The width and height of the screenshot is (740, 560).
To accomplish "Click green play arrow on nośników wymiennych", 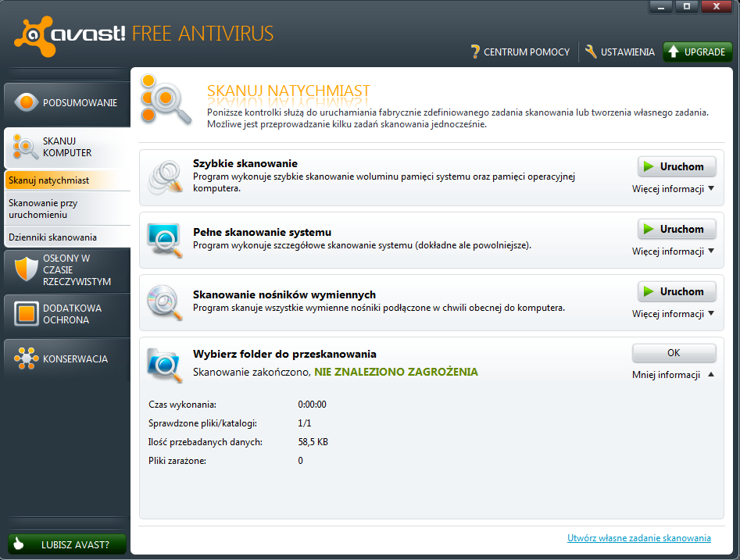I will 649,291.
